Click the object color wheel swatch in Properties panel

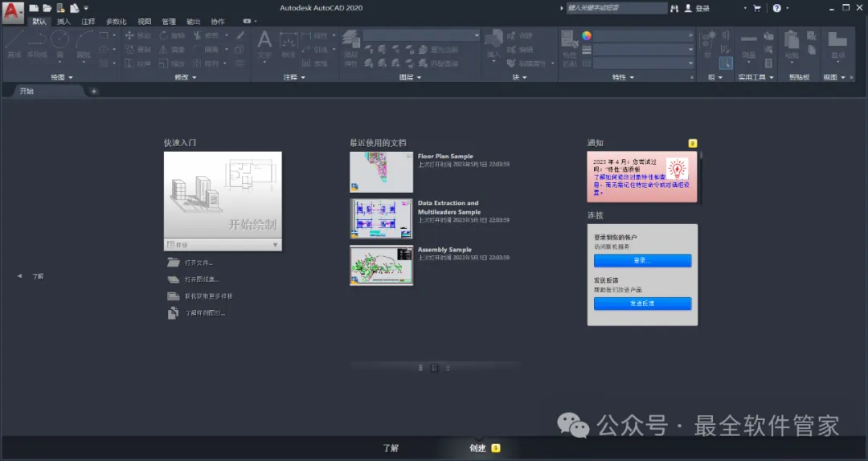(x=586, y=36)
